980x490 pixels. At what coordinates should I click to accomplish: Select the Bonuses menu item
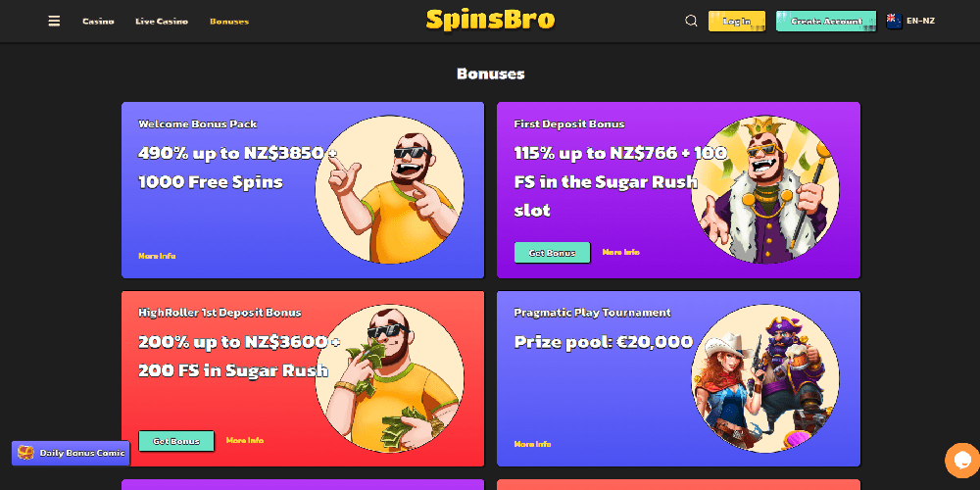[229, 22]
